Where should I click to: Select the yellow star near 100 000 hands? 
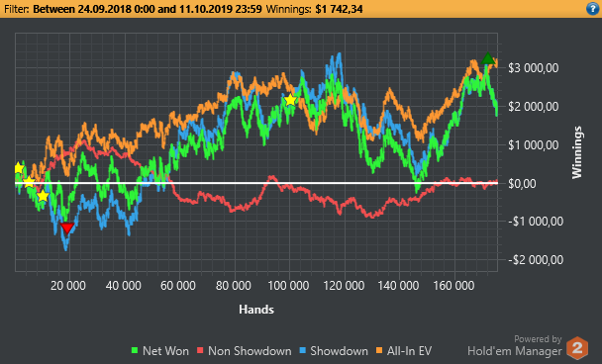291,100
